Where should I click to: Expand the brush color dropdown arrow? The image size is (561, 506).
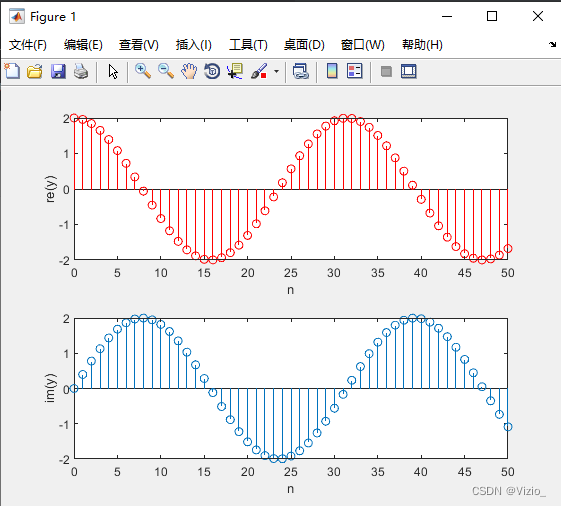pyautogui.click(x=276, y=71)
